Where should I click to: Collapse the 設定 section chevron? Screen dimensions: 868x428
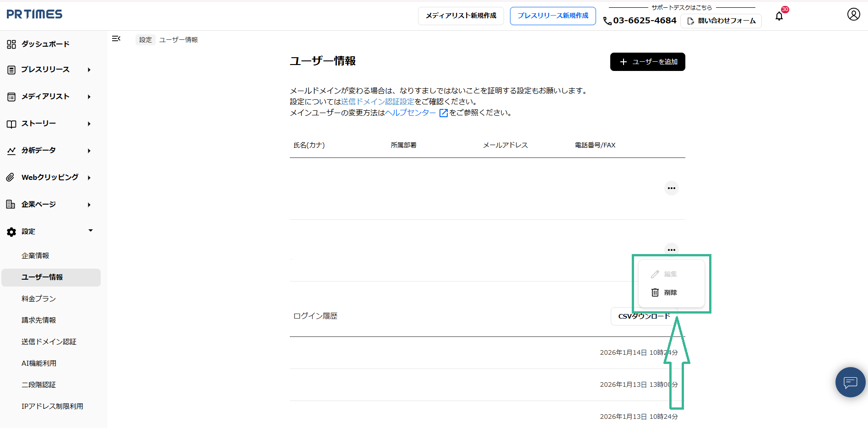pos(90,231)
